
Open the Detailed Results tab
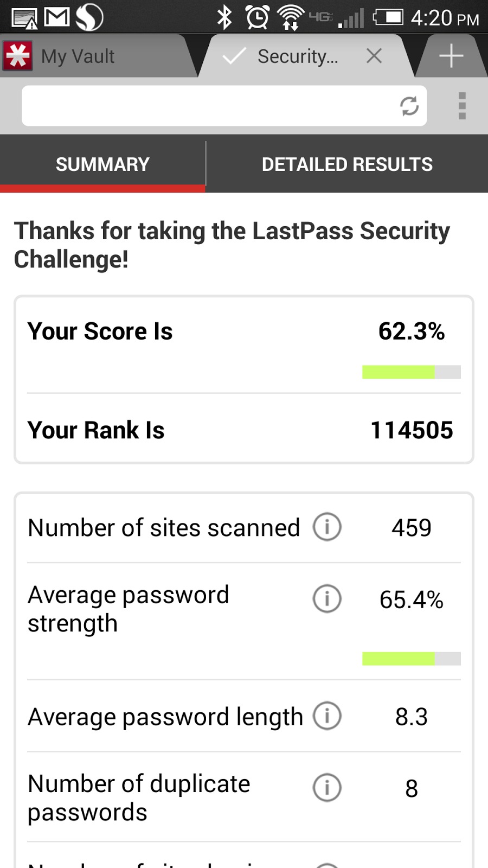tap(347, 164)
